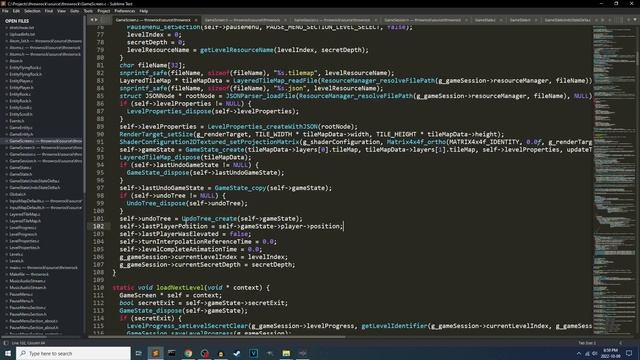Click the loadNextLevel function name

click(x=180, y=288)
